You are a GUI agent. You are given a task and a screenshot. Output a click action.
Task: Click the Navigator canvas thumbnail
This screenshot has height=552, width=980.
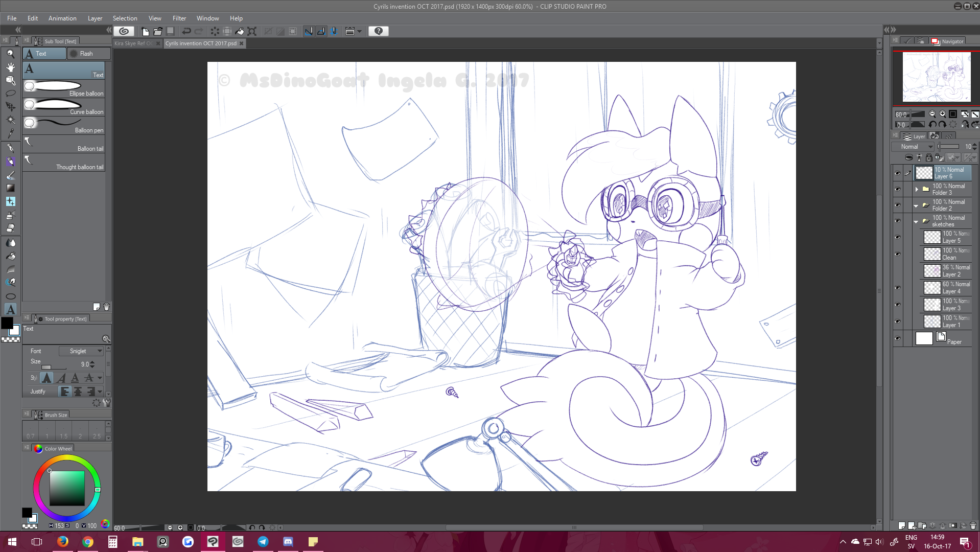(936, 77)
